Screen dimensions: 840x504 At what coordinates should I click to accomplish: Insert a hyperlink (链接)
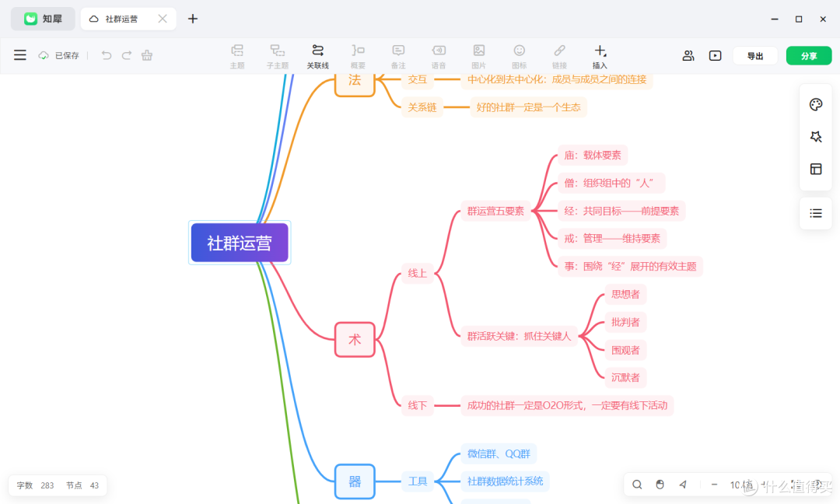(x=559, y=57)
